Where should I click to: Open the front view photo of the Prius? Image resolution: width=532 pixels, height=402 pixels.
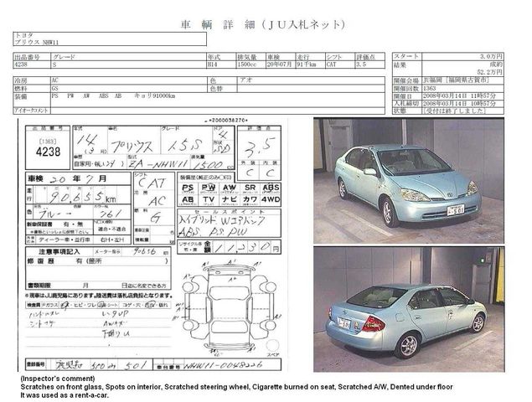coord(409,181)
